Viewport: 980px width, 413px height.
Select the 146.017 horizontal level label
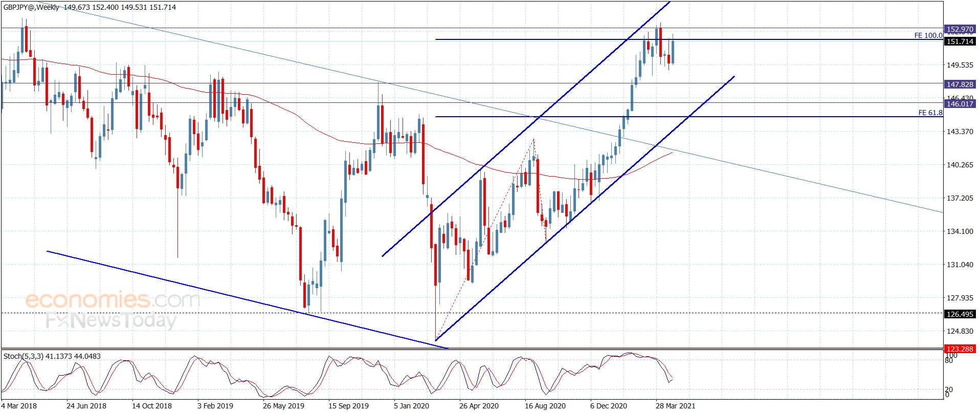pos(960,104)
